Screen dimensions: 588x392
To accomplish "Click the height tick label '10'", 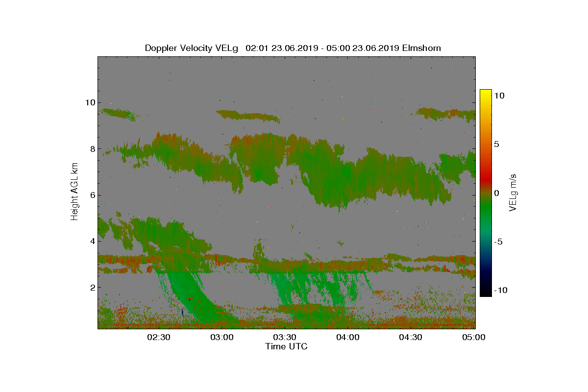I will 90,102.
